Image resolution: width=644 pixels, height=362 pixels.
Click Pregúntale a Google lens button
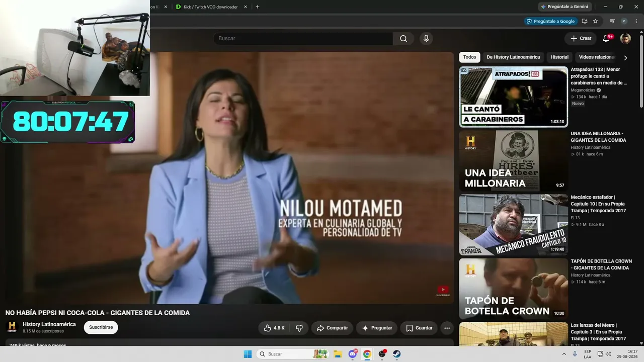click(x=550, y=21)
